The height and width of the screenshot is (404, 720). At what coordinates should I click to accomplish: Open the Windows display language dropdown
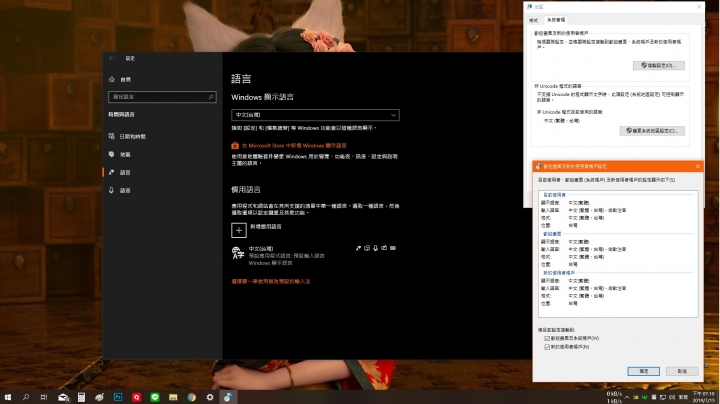315,115
